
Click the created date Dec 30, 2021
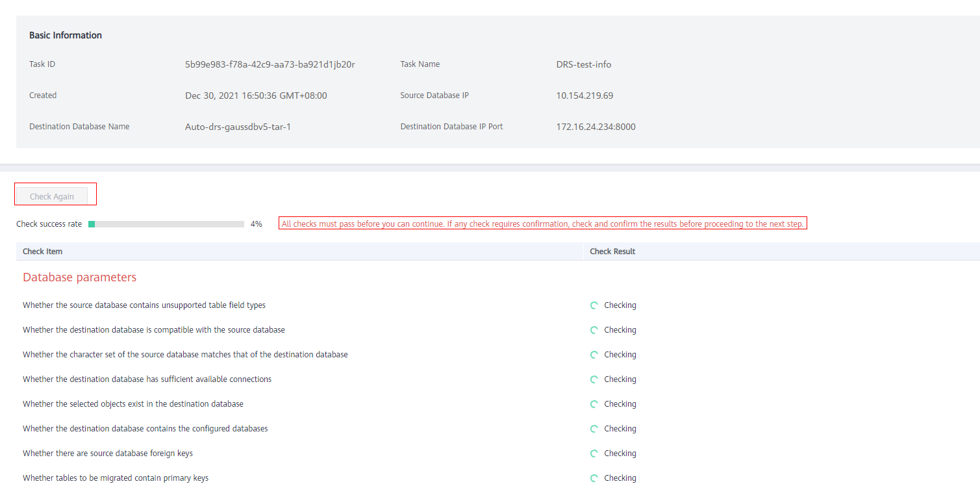point(256,96)
